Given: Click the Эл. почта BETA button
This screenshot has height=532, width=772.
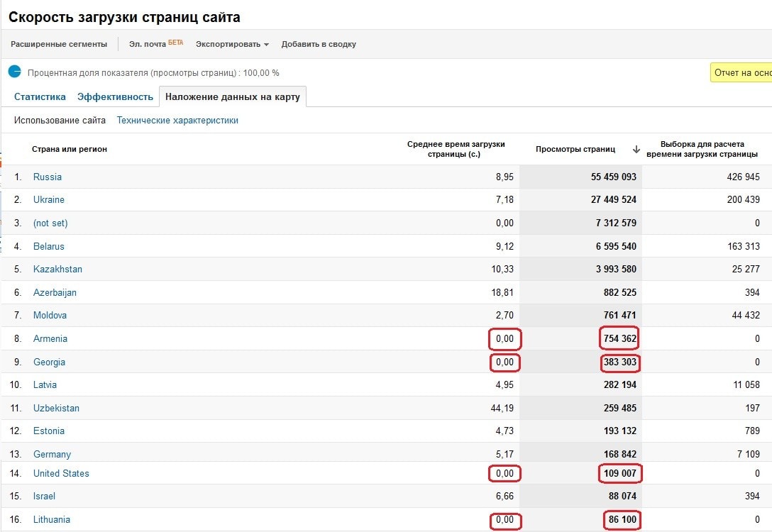Looking at the screenshot, I should coord(155,44).
